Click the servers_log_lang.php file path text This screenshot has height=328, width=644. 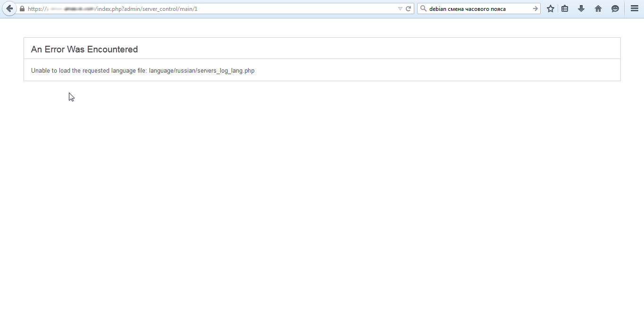tap(202, 71)
